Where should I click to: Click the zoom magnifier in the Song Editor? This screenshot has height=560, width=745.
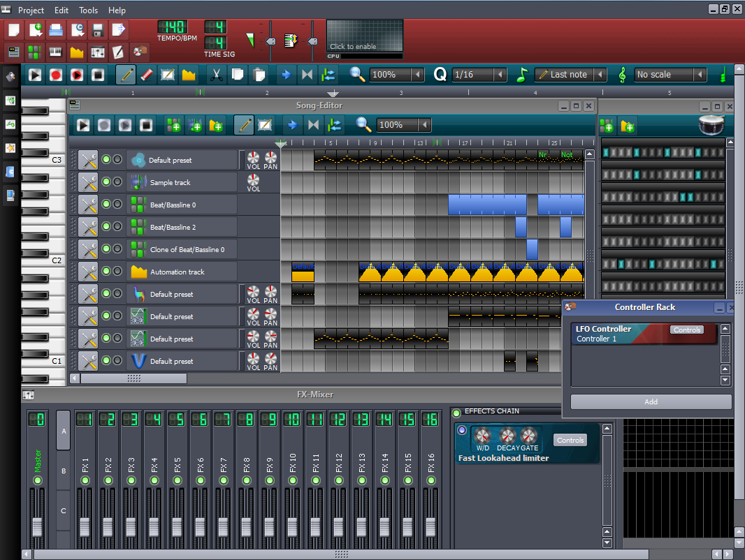(365, 125)
